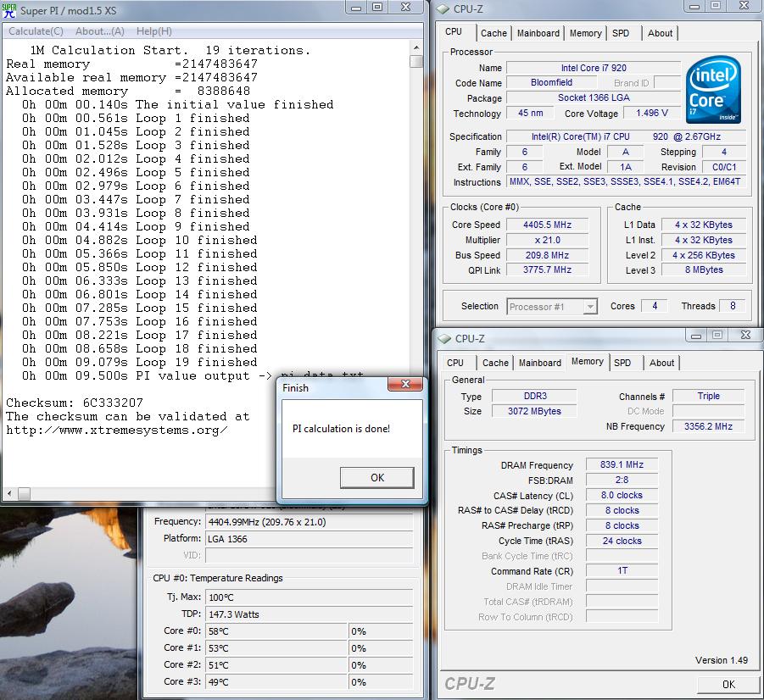Click the Core #3 temperature 49°C reading

pos(276,682)
